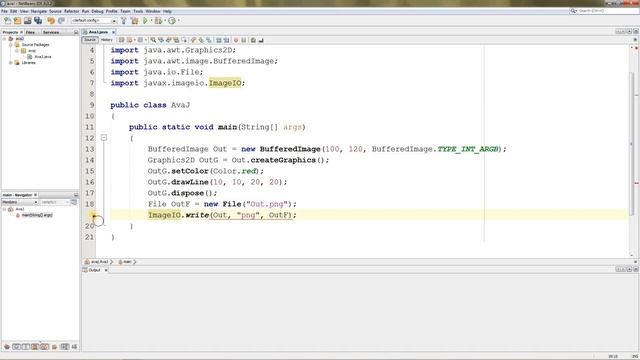Open the Run Project dropdown arrow
The image size is (640, 360).
tap(151, 20)
